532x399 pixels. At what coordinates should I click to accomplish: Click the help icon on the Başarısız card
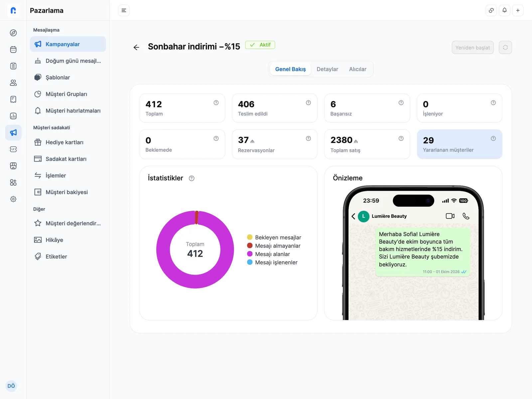(x=401, y=103)
